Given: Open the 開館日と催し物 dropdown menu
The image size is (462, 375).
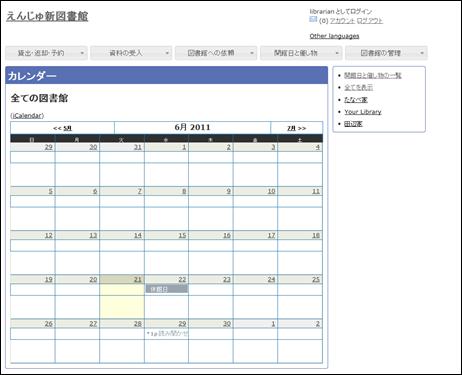Looking at the screenshot, I should 301,53.
